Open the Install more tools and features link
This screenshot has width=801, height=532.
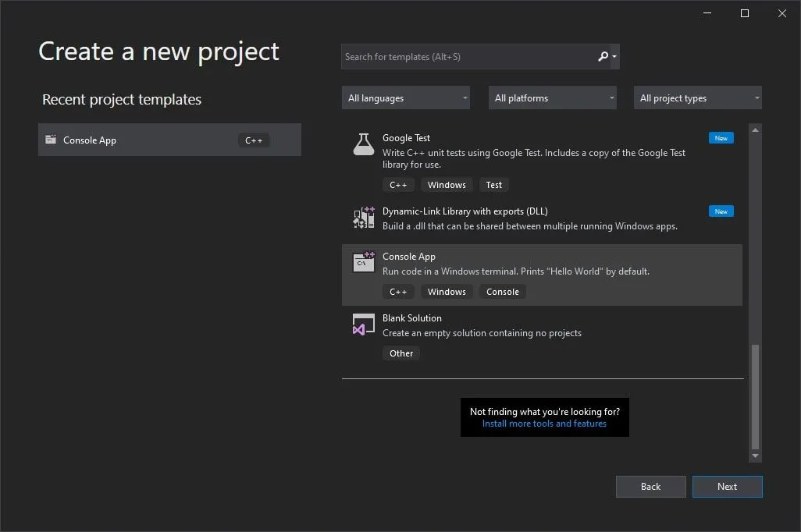pyautogui.click(x=544, y=423)
